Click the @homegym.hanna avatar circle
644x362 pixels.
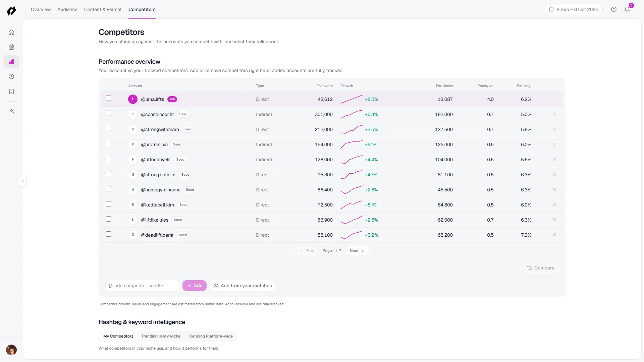point(133,190)
